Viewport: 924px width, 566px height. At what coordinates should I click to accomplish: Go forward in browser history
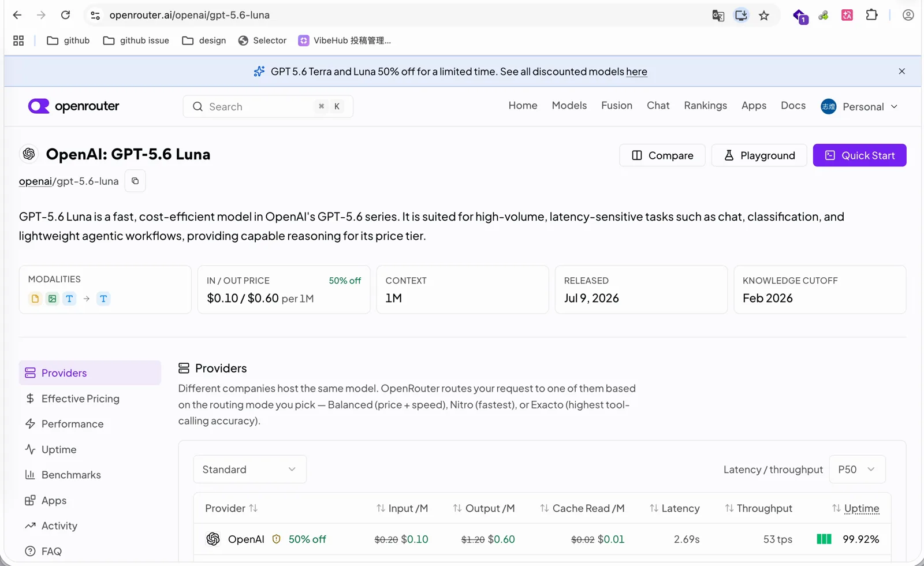[41, 15]
